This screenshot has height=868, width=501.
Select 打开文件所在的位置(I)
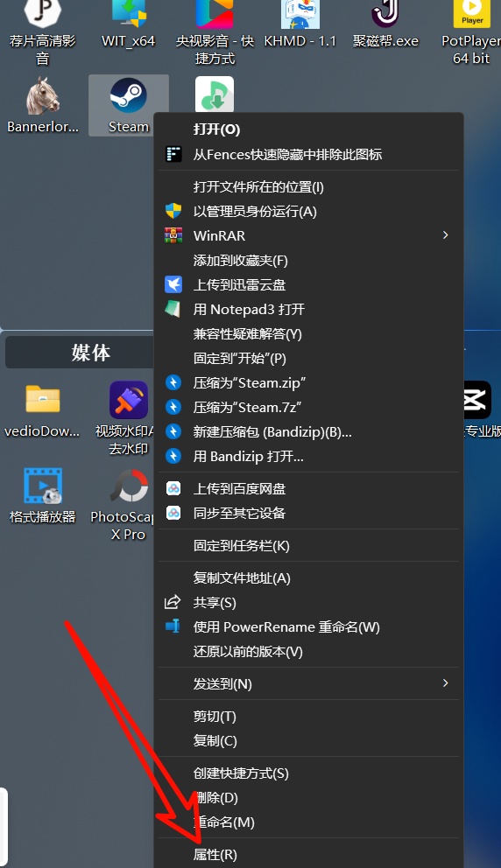pyautogui.click(x=308, y=187)
